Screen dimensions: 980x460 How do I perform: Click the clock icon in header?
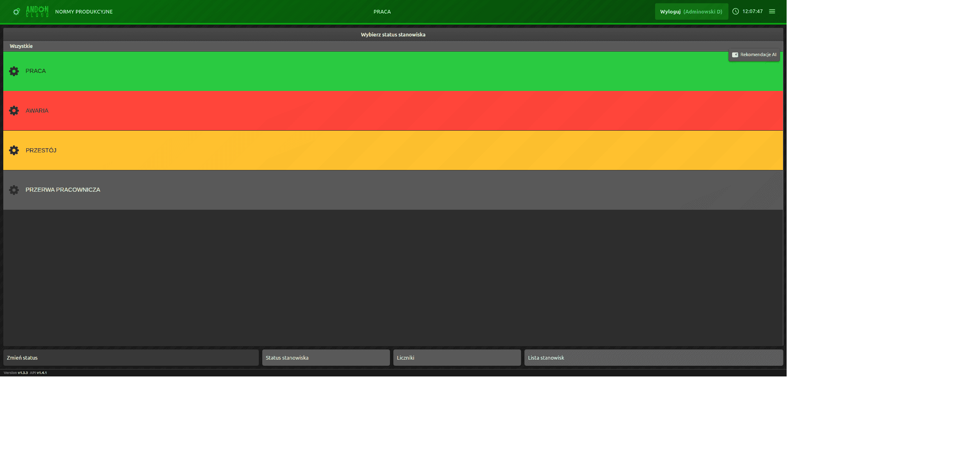[735, 11]
